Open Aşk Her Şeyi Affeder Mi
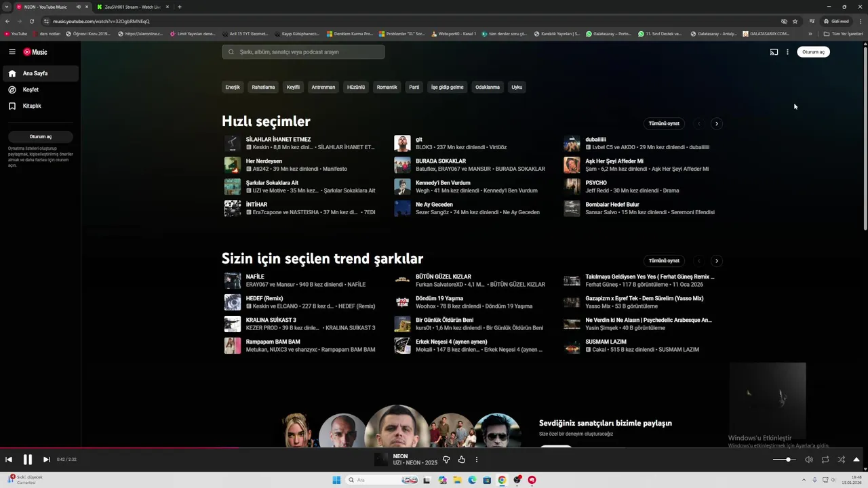Image resolution: width=868 pixels, height=488 pixels. [614, 161]
